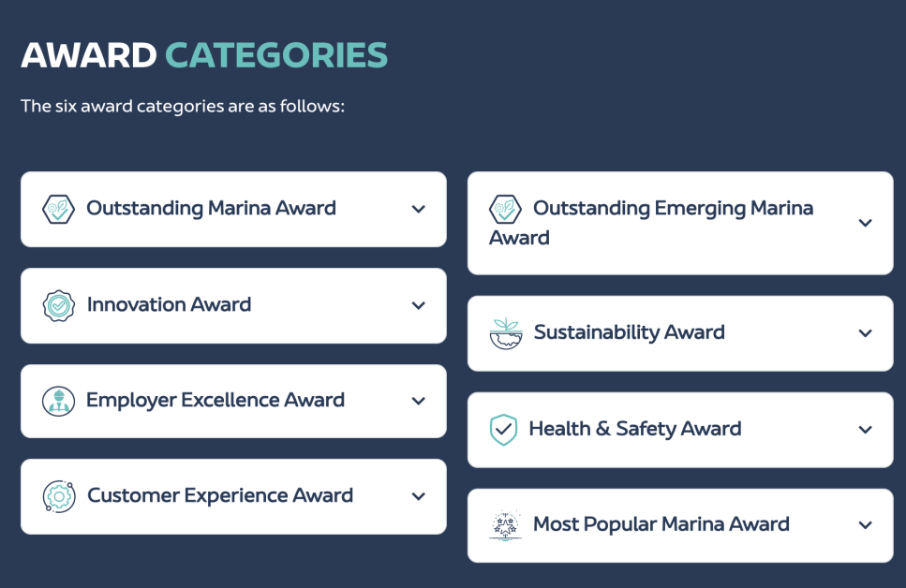Click the Innovation Award badge icon
Screen dimensions: 906x588
[x=58, y=305]
